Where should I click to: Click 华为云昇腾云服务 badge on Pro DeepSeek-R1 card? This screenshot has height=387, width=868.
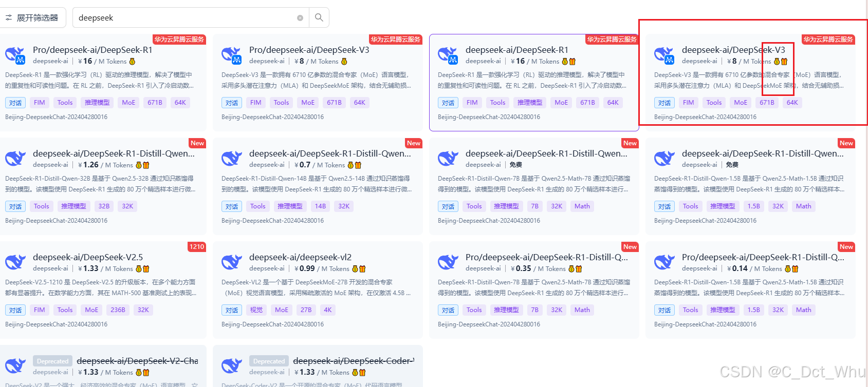(179, 40)
